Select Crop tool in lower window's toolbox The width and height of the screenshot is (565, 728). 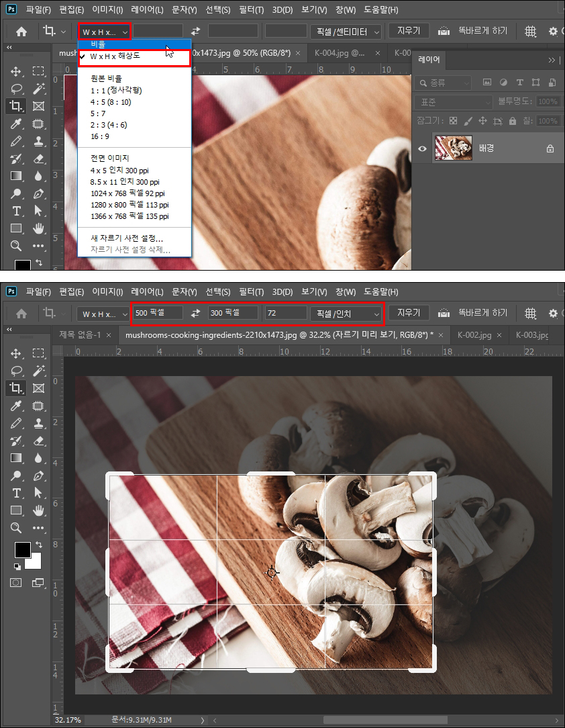click(16, 388)
